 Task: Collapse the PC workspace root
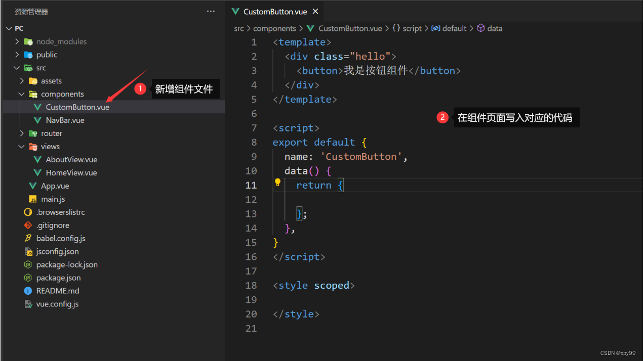click(9, 28)
